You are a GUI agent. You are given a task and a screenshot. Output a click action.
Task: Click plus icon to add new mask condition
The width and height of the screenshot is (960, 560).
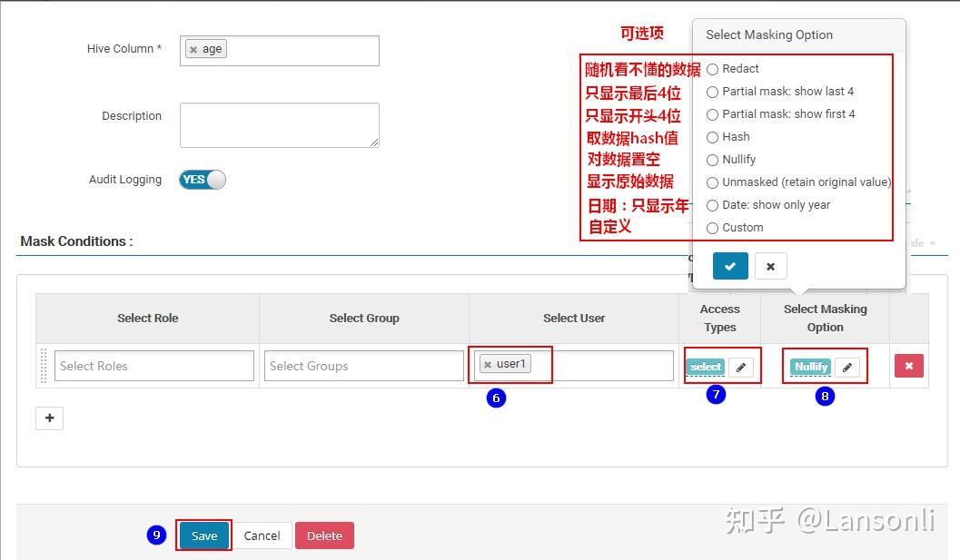point(49,418)
